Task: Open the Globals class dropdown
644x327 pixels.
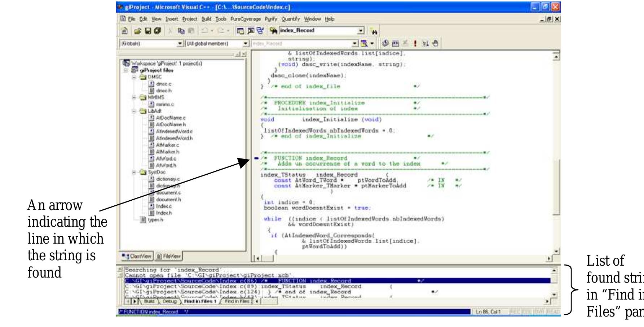Action: pyautogui.click(x=180, y=44)
